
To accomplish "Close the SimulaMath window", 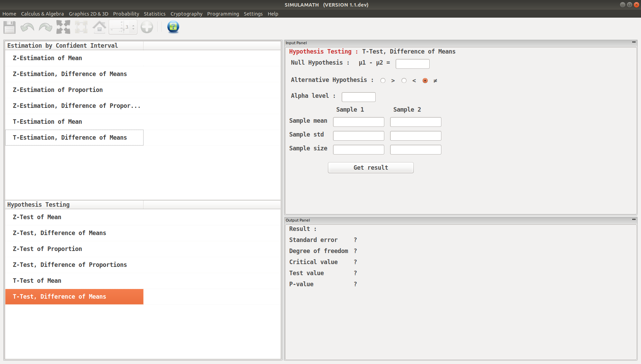I will pyautogui.click(x=636, y=4).
